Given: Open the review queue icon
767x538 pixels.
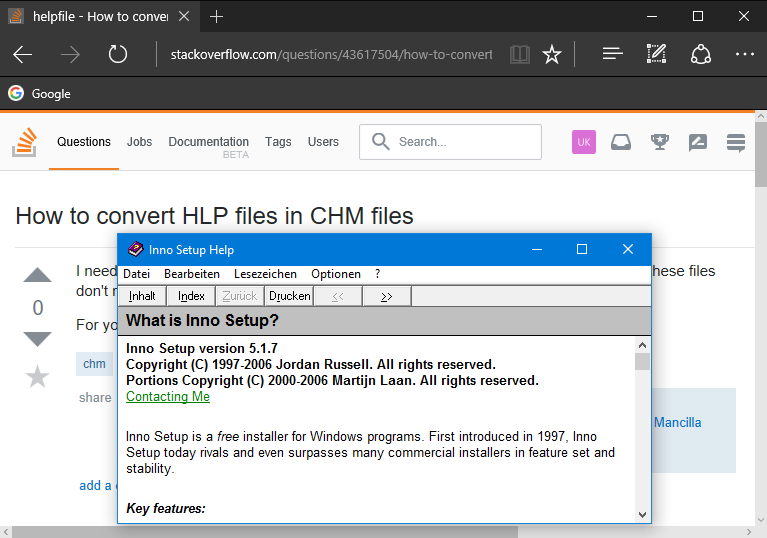Looking at the screenshot, I should click(698, 142).
